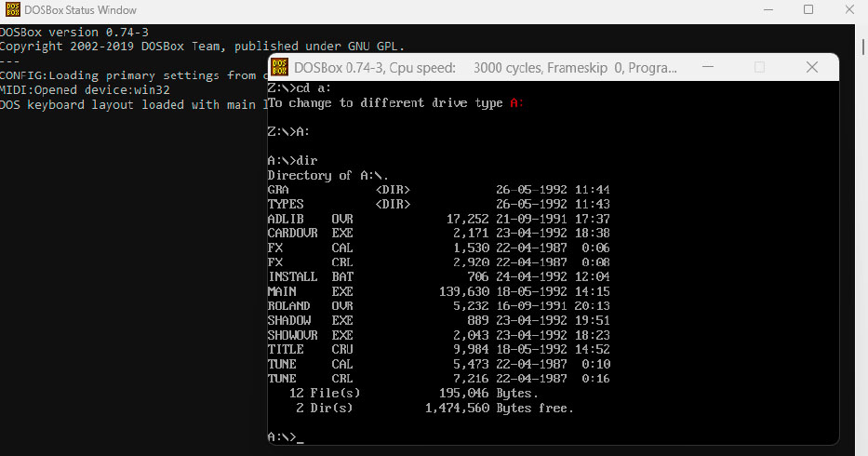Click the TITLE CRU file entry
Image resolution: width=868 pixels, height=456 pixels.
[438, 350]
